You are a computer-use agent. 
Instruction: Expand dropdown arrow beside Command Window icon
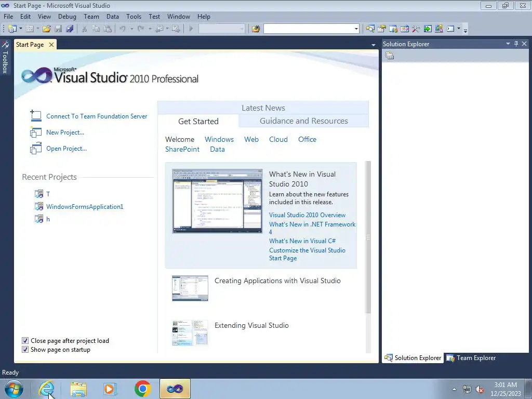(459, 29)
